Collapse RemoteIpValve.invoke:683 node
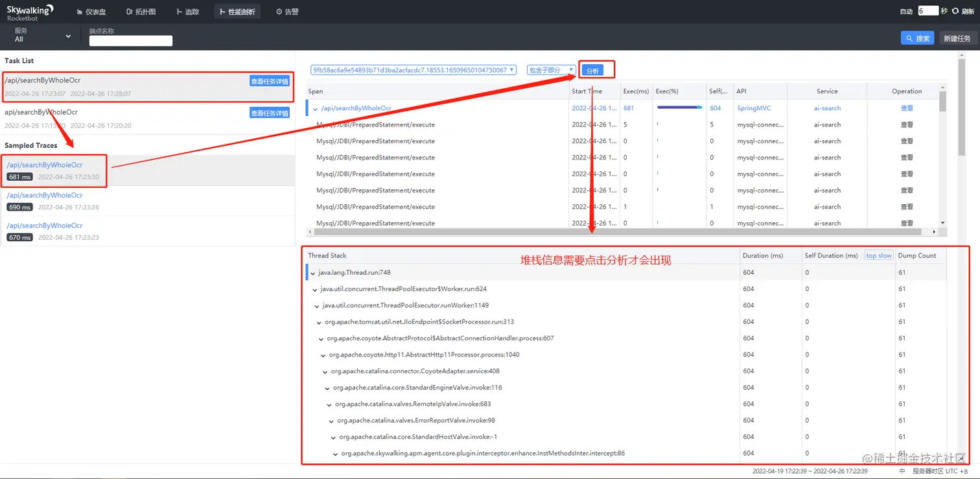This screenshot has height=479, width=980. coord(330,404)
